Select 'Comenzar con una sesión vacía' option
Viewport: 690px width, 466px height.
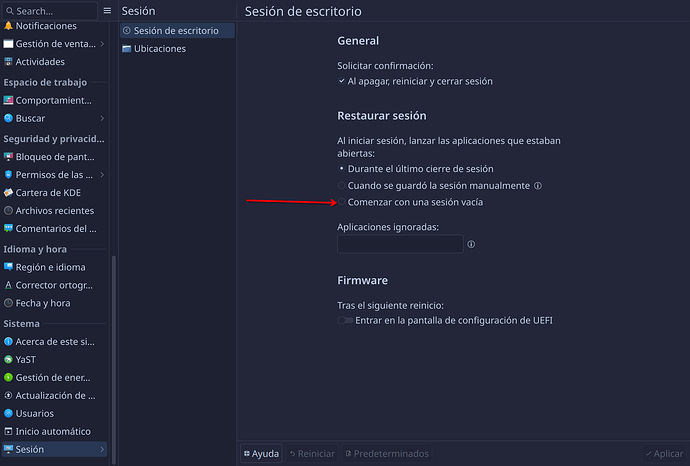[x=342, y=203]
